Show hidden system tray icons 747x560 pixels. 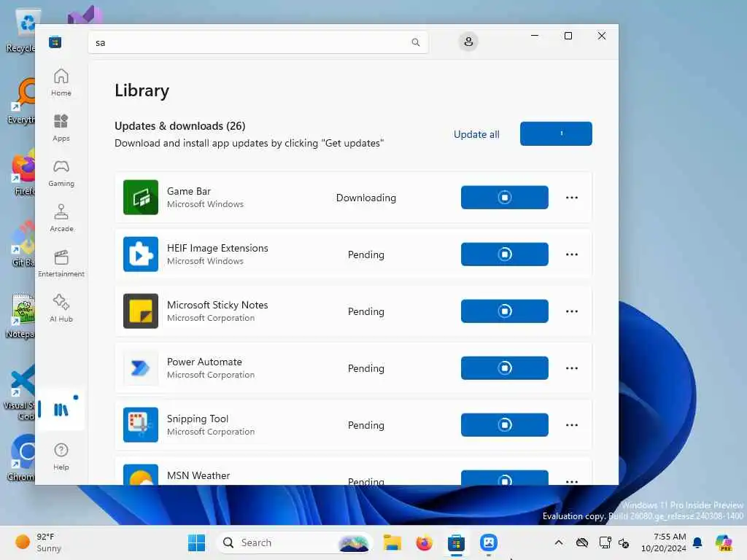(x=559, y=542)
